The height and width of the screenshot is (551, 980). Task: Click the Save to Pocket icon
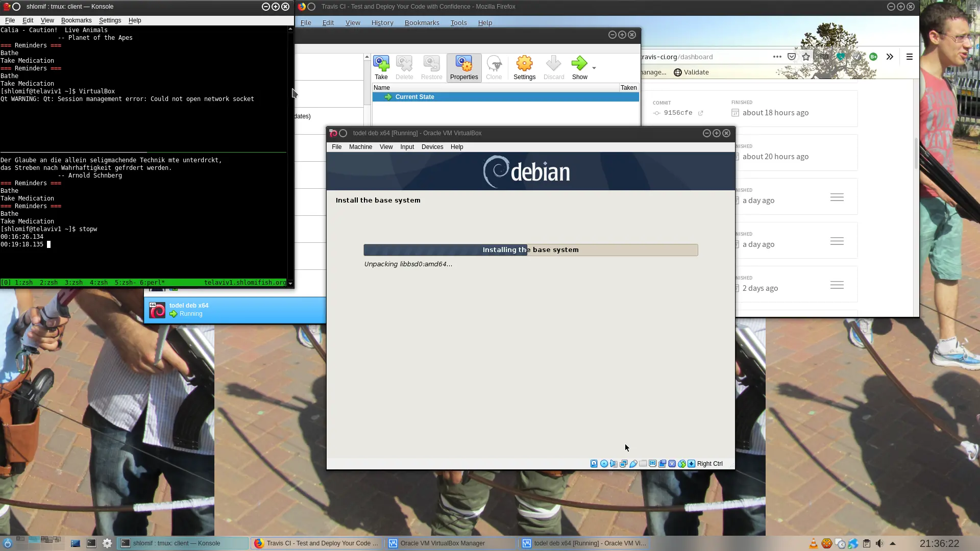[x=791, y=57]
